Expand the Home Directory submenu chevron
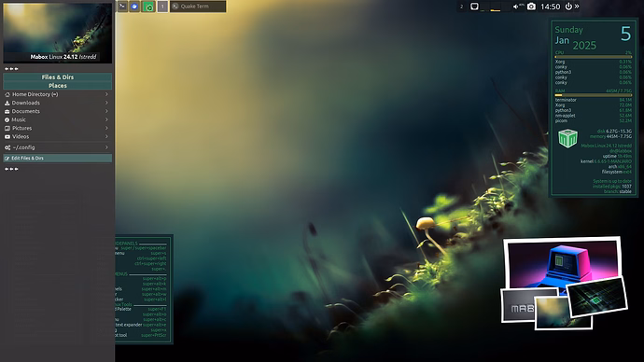The height and width of the screenshot is (362, 644). [x=106, y=94]
